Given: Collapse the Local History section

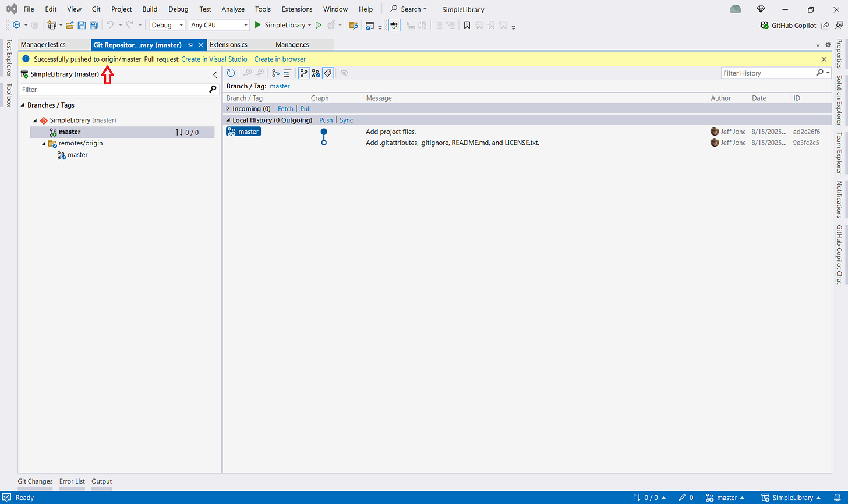Looking at the screenshot, I should [x=228, y=120].
